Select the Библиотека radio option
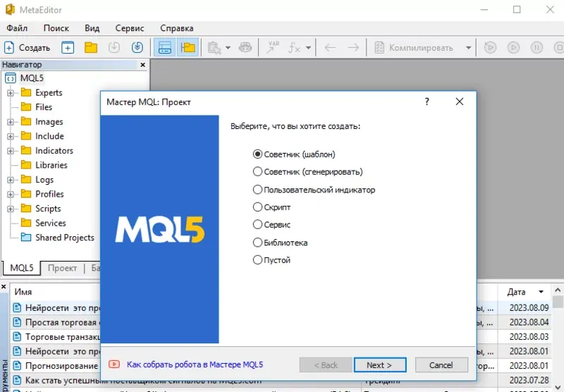Viewport: 564px width, 392px height. (280, 243)
